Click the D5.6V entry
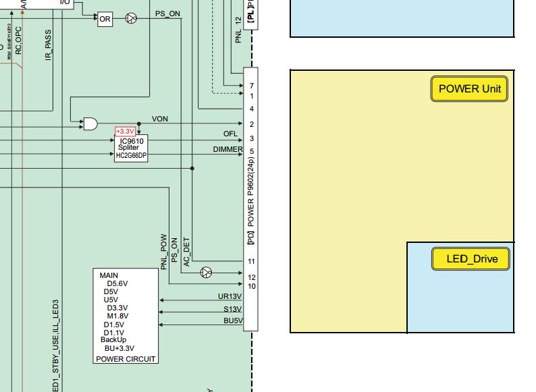Viewport: 536px width, 392px height. [x=117, y=283]
